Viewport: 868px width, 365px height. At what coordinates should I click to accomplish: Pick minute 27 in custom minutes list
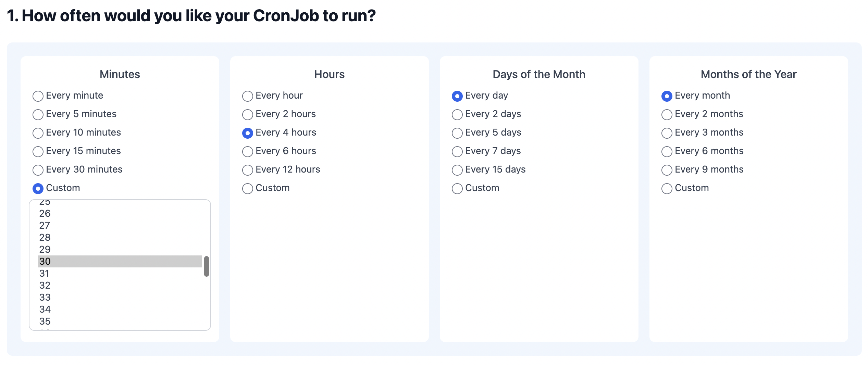pos(120,225)
